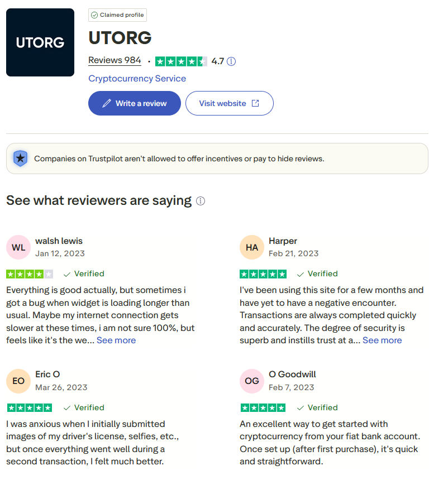Open the Reviews 984 link

point(115,60)
